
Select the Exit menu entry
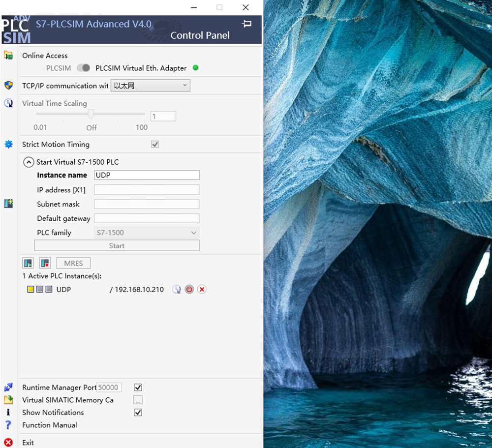point(28,443)
